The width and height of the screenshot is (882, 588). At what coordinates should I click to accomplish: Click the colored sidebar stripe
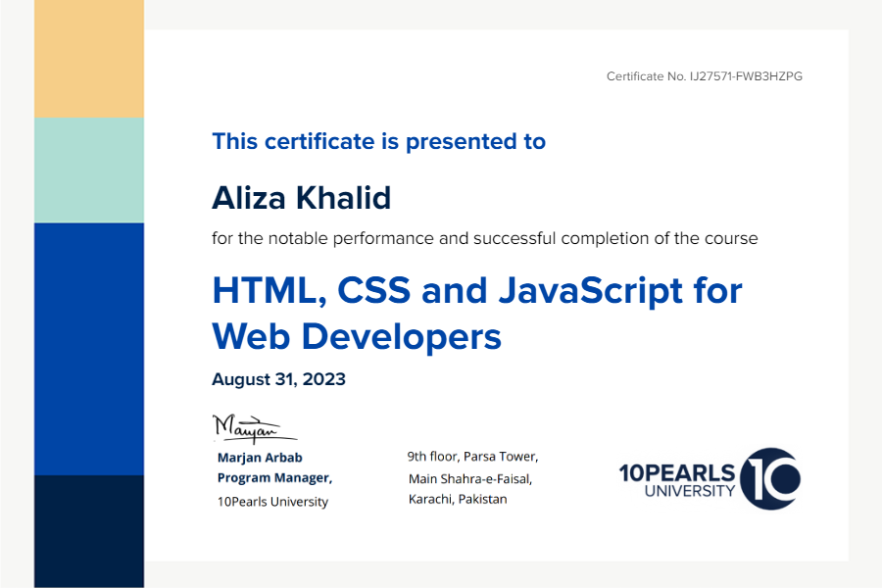[89, 294]
